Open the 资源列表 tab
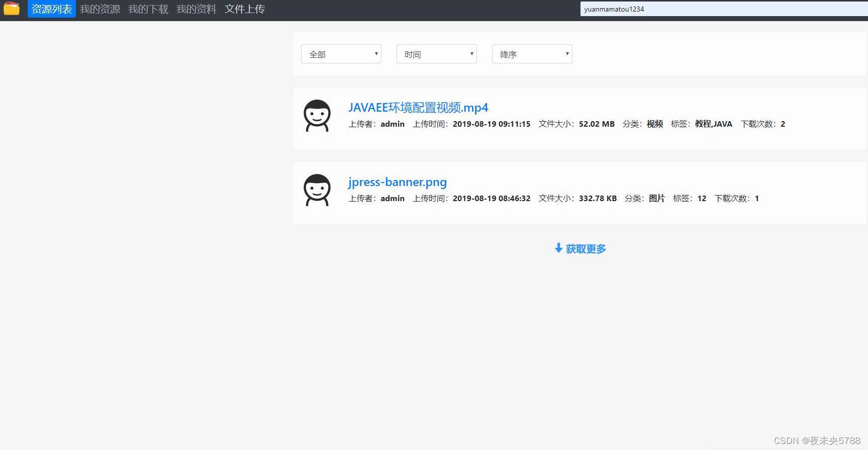The image size is (868, 450). [x=52, y=9]
